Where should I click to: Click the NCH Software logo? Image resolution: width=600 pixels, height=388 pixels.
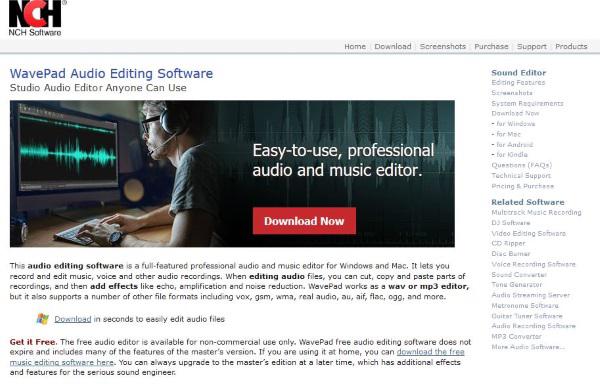click(35, 18)
